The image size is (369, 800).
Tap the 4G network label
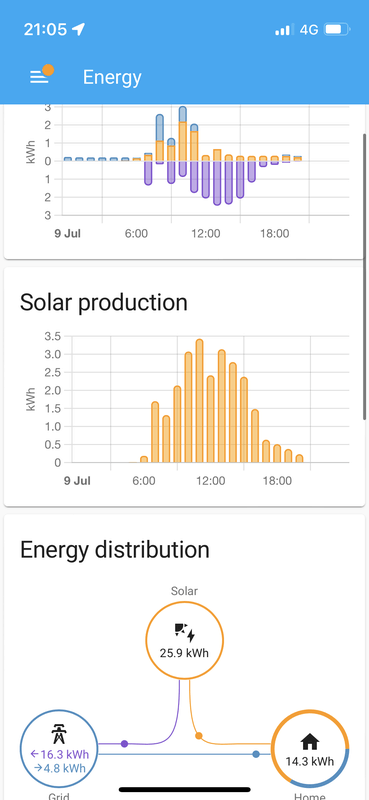click(309, 30)
